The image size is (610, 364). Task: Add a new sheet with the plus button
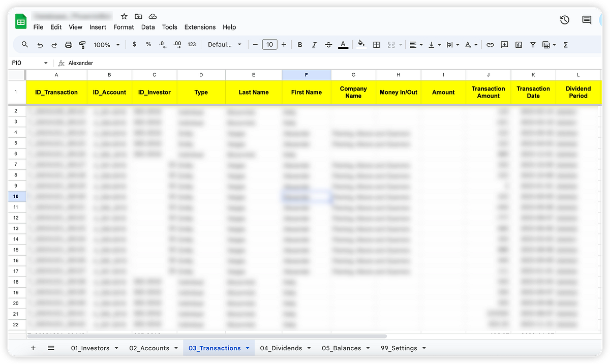[33, 348]
